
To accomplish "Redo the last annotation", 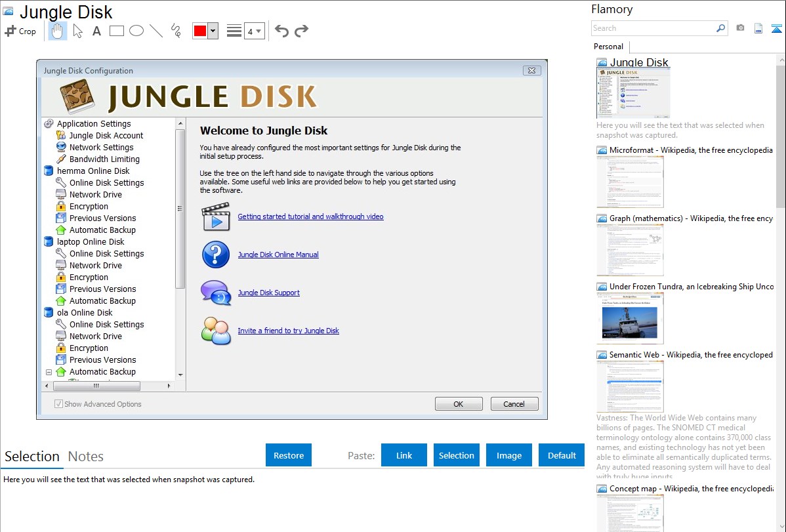I will (x=301, y=31).
